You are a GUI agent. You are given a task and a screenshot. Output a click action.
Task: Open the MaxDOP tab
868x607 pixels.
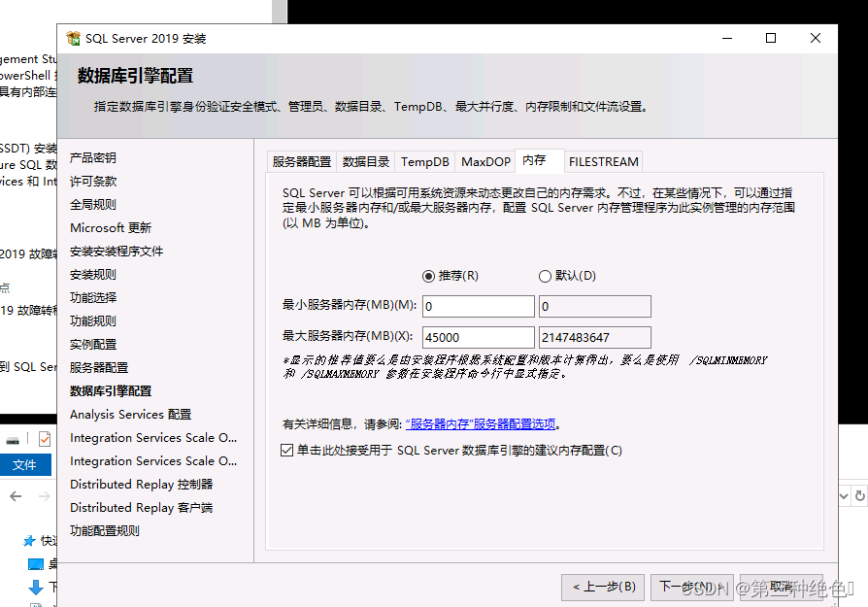(x=485, y=162)
